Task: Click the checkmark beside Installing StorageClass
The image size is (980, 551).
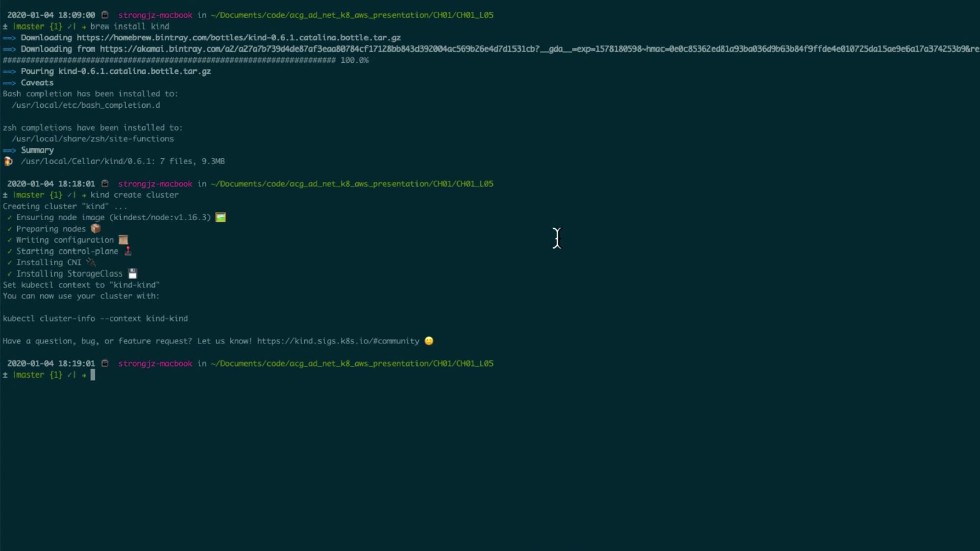Action: tap(9, 273)
